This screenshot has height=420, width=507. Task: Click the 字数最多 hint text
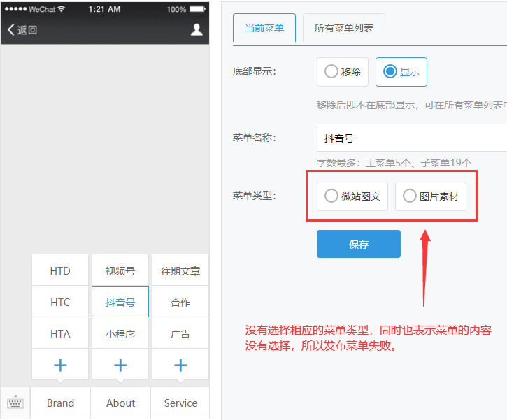click(394, 163)
